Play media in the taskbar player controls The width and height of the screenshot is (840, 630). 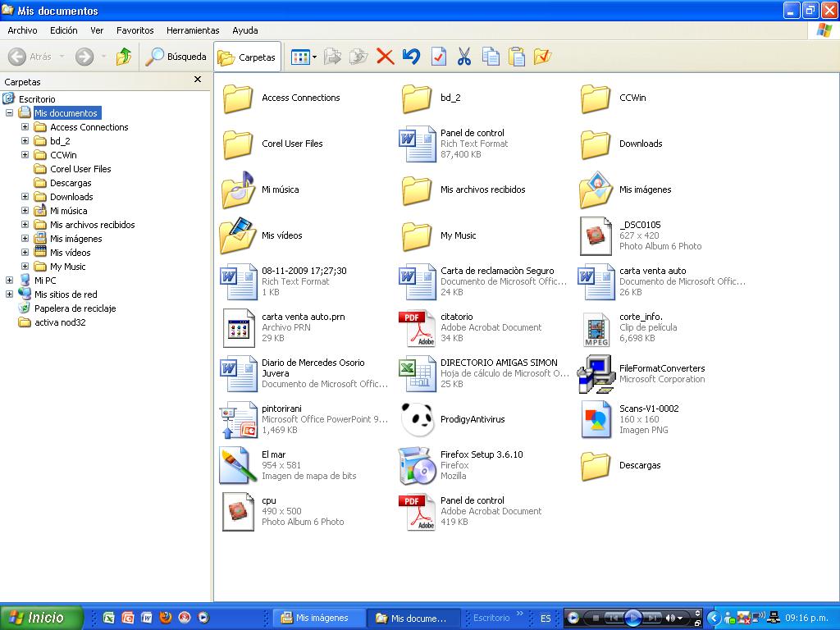click(633, 618)
